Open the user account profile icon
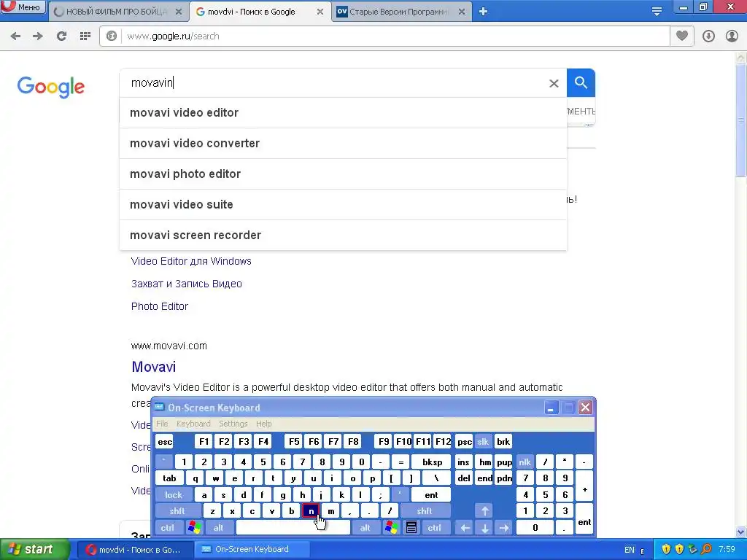This screenshot has height=560, width=747. (x=732, y=36)
